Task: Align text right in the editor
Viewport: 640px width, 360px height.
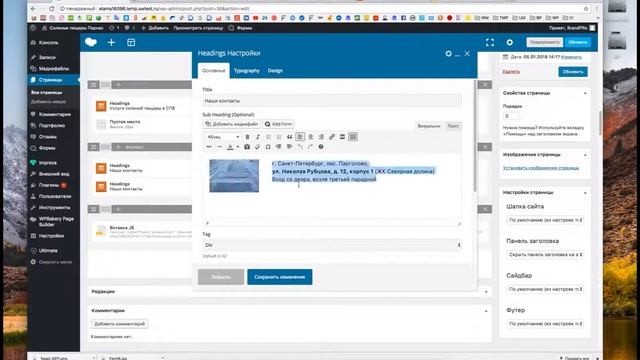Action: click(x=321, y=137)
